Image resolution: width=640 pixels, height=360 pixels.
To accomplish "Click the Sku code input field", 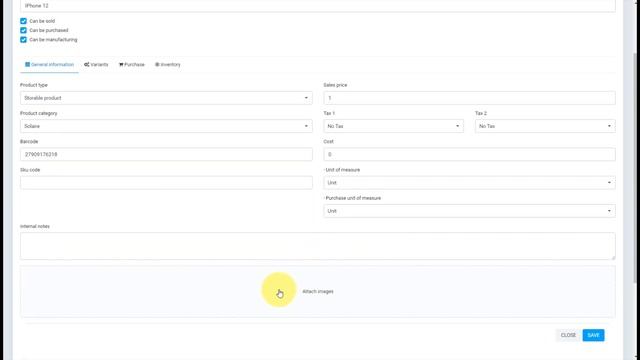I will (166, 182).
